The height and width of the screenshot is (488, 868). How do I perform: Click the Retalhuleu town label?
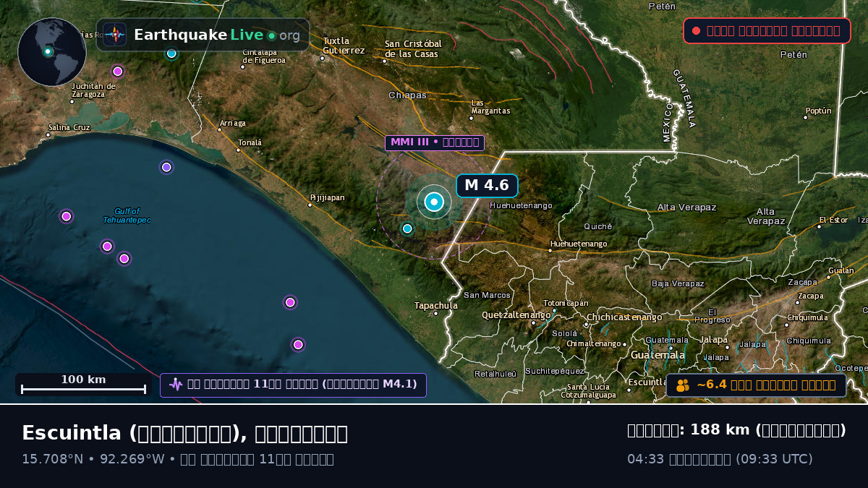(495, 374)
